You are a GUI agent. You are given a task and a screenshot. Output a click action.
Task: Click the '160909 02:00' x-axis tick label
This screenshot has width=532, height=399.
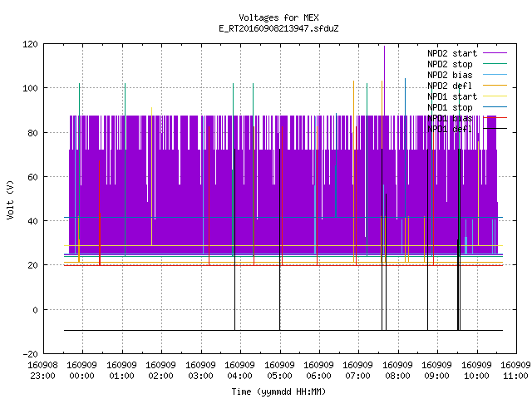click(160, 370)
